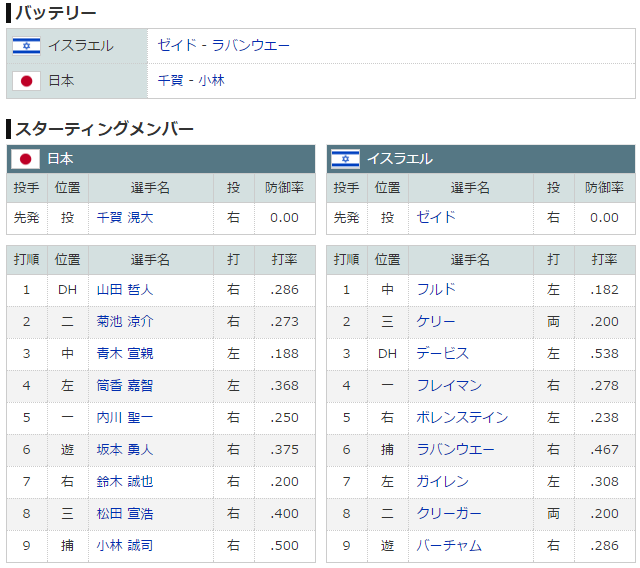This screenshot has width=640, height=568.
Task: Click スターティングメンバー section heading
Action: coord(104,129)
